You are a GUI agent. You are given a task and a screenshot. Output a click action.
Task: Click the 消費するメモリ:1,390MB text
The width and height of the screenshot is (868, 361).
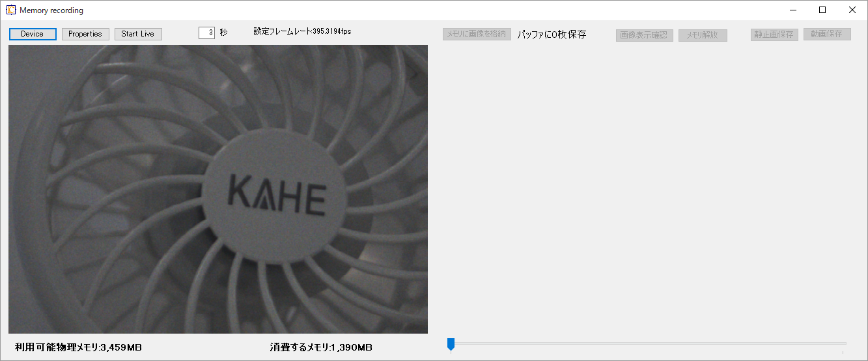(x=321, y=347)
